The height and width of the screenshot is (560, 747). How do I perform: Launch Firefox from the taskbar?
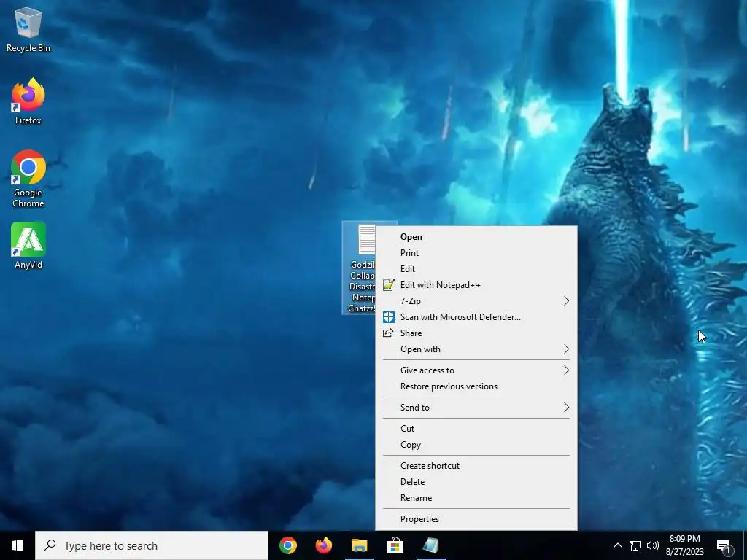click(324, 545)
